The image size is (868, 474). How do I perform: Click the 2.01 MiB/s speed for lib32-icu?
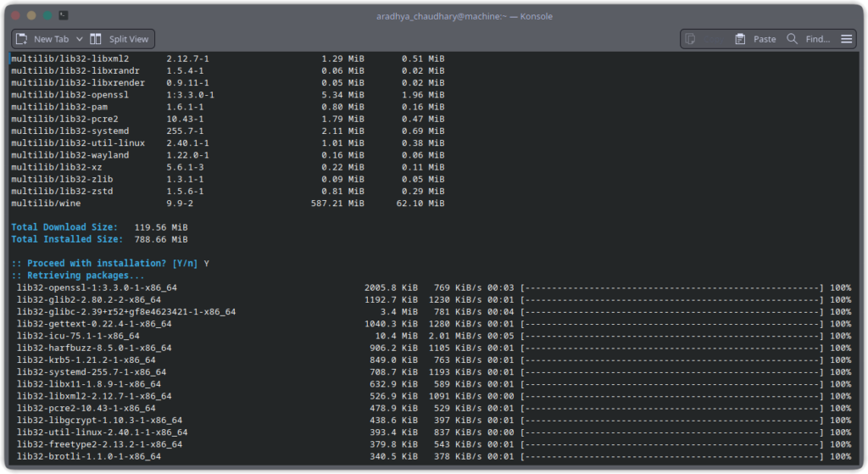coord(455,336)
